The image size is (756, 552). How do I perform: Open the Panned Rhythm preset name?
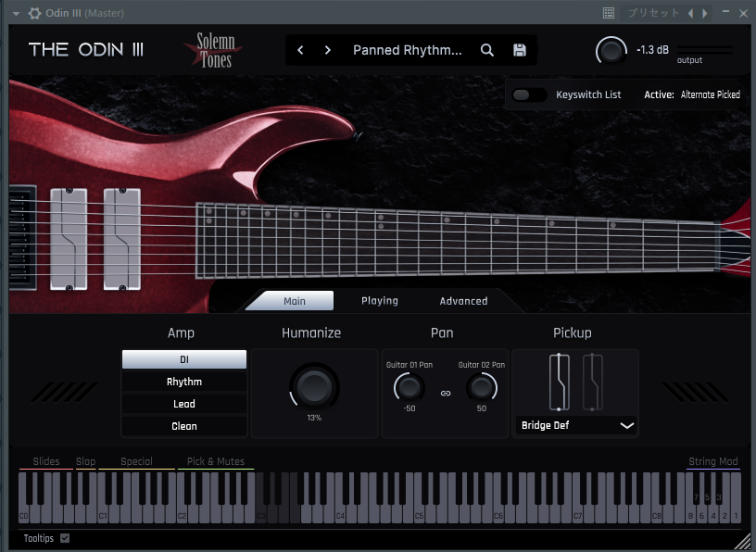(408, 50)
